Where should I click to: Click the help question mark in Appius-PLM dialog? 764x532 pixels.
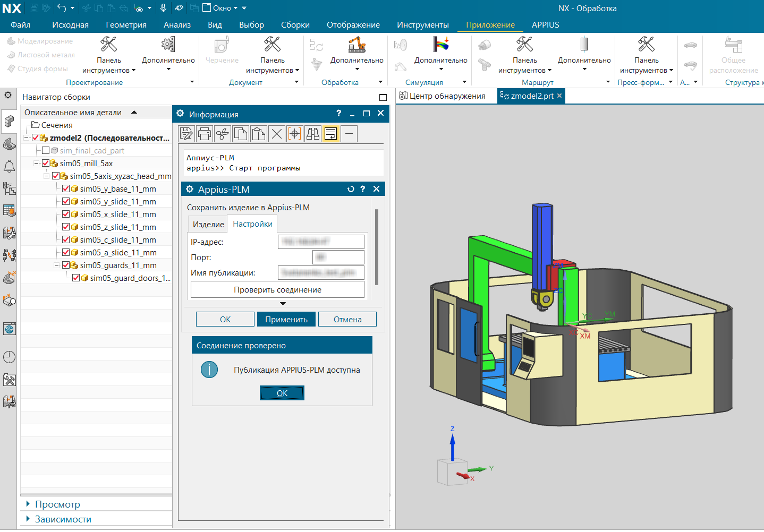(x=363, y=189)
